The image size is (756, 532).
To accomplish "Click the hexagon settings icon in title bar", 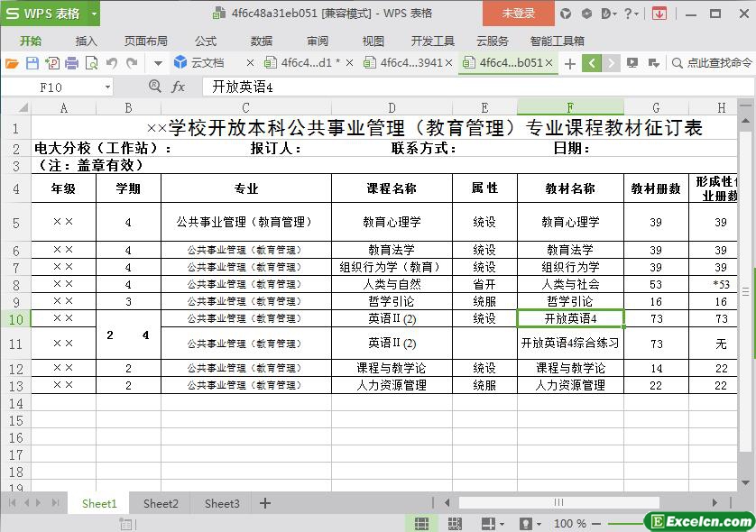I will coord(586,14).
